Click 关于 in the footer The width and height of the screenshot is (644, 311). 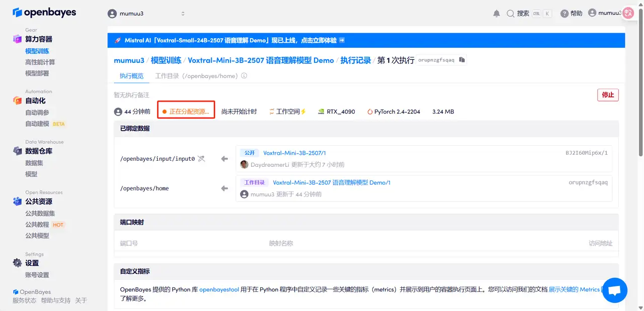(81, 300)
